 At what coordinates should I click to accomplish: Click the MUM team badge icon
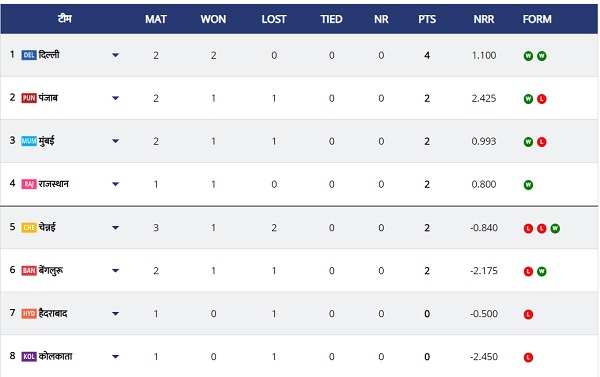[x=29, y=141]
